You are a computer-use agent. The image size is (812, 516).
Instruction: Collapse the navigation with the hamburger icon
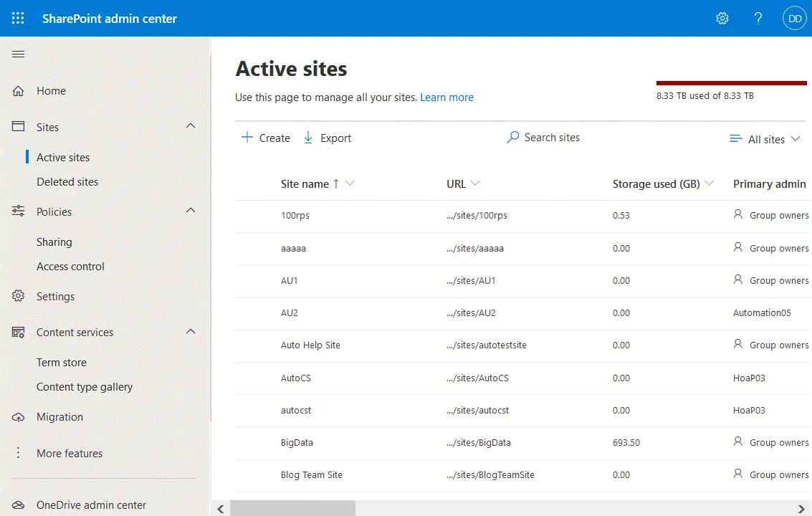[x=18, y=54]
